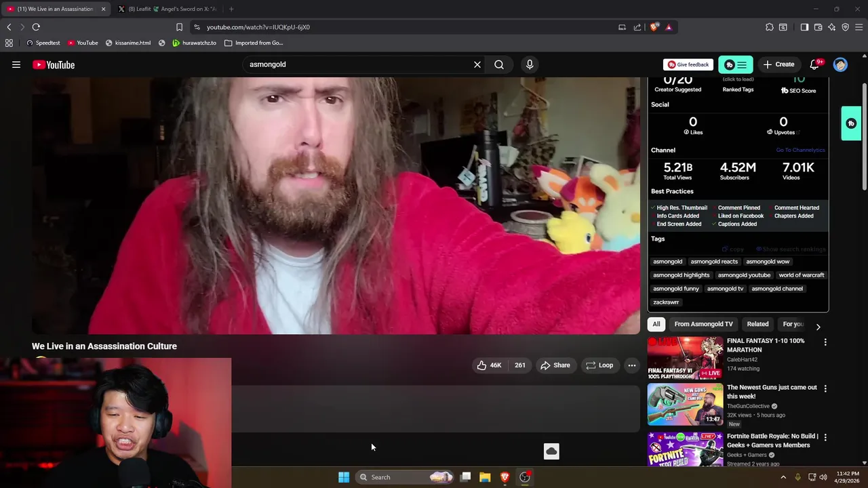Open Brave Rewards triangle icon

click(669, 27)
